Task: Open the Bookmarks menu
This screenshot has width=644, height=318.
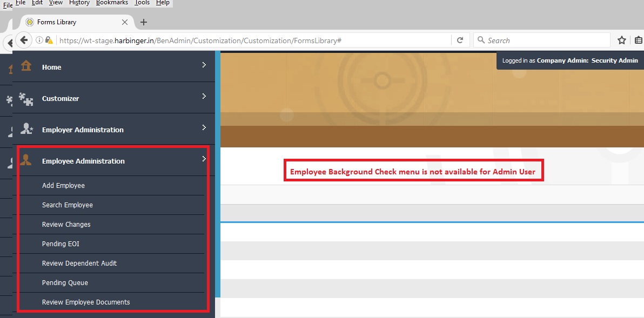Action: pyautogui.click(x=112, y=3)
